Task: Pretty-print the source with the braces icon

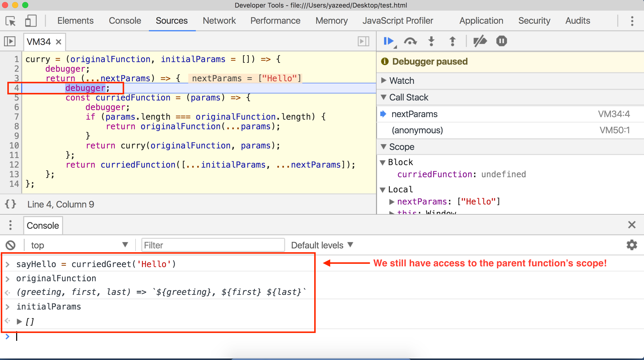Action: pos(11,204)
